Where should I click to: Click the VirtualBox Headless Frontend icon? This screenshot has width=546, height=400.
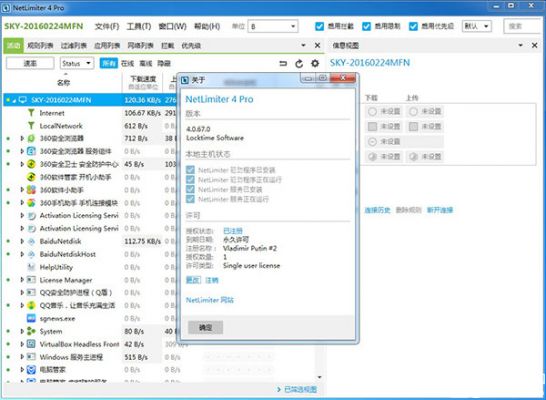31,344
